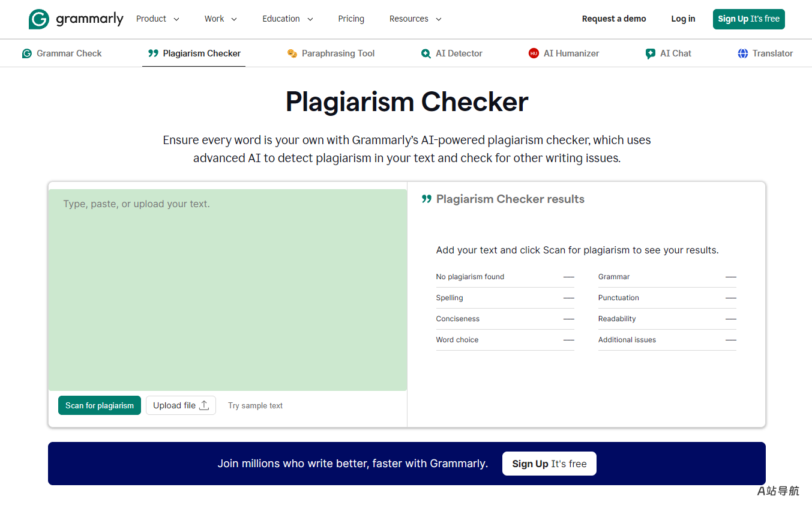Click the Grammarly logo icon

pyautogui.click(x=39, y=19)
